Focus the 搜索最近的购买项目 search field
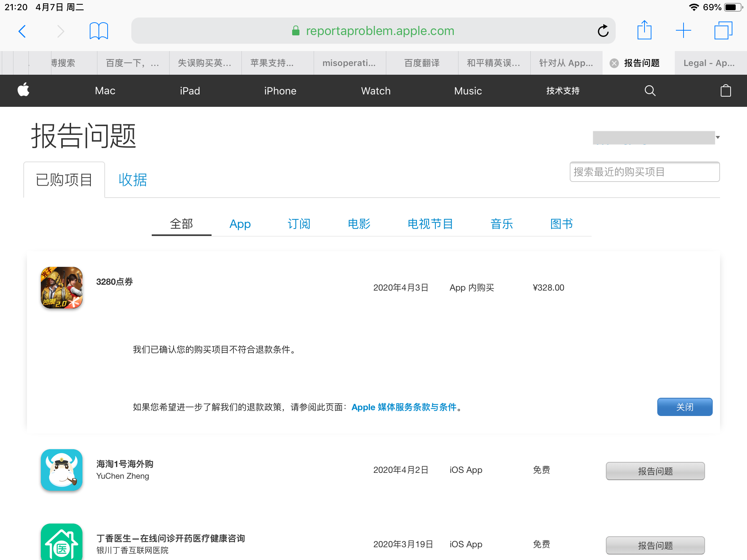Screen dimensions: 747x560 pos(644,172)
